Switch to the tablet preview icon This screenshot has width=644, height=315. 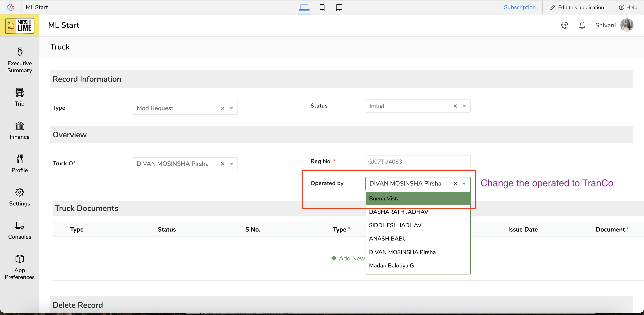click(339, 7)
